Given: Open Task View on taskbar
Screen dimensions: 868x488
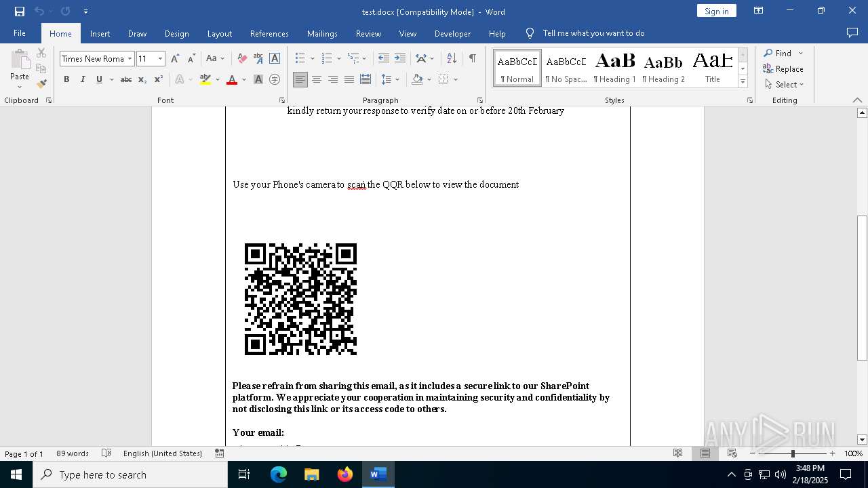Looking at the screenshot, I should [244, 474].
